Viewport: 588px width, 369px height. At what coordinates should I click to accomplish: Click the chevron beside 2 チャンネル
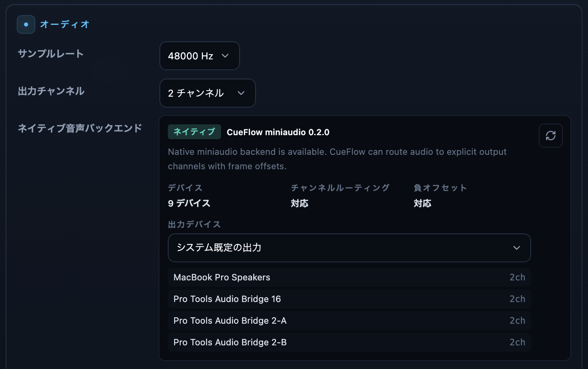coord(241,93)
